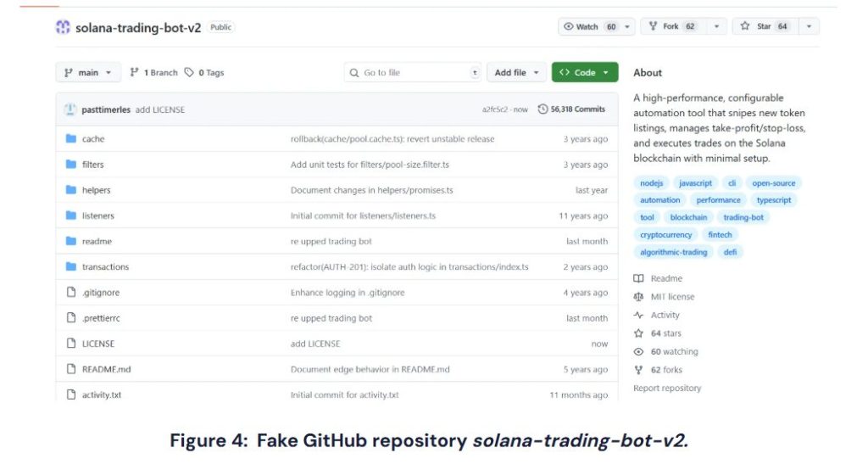
Task: Click the listeners folder icon
Action: (x=71, y=215)
